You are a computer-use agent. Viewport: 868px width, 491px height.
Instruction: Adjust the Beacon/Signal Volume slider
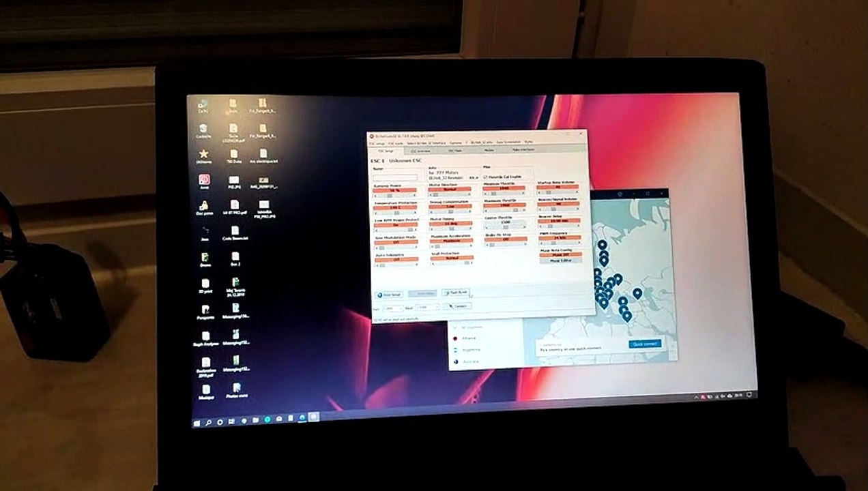pyautogui.click(x=560, y=209)
